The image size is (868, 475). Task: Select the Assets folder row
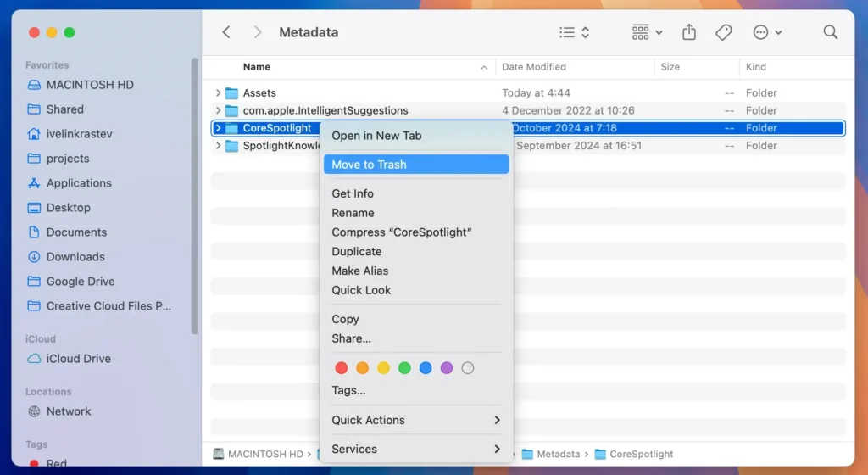tap(528, 93)
